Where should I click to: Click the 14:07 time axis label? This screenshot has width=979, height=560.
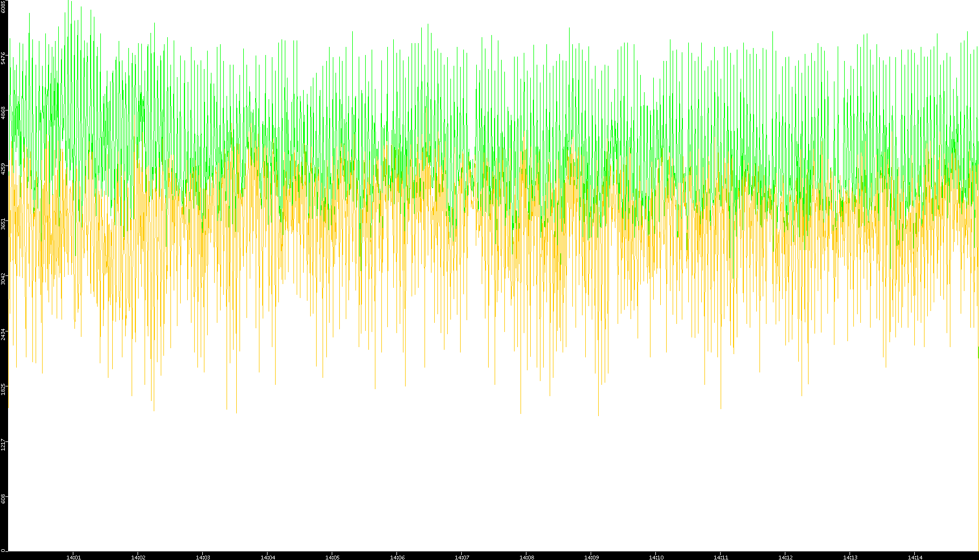coord(462,557)
